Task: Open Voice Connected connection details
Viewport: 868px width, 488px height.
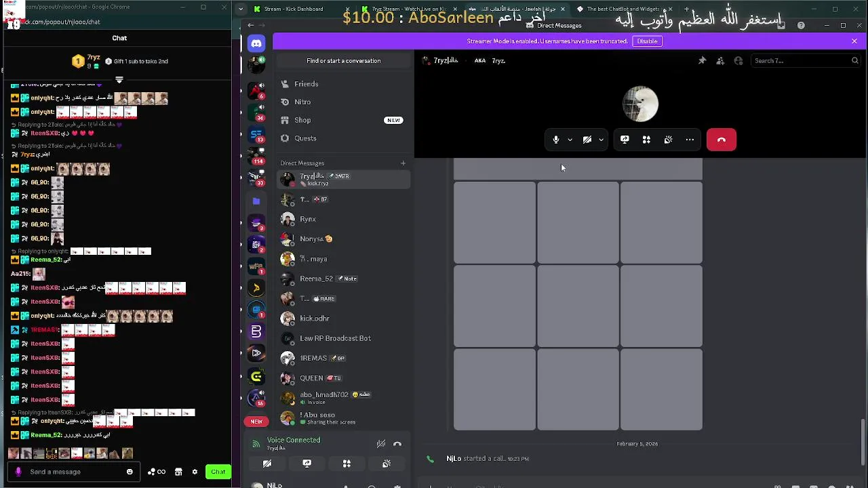Action: tap(294, 440)
